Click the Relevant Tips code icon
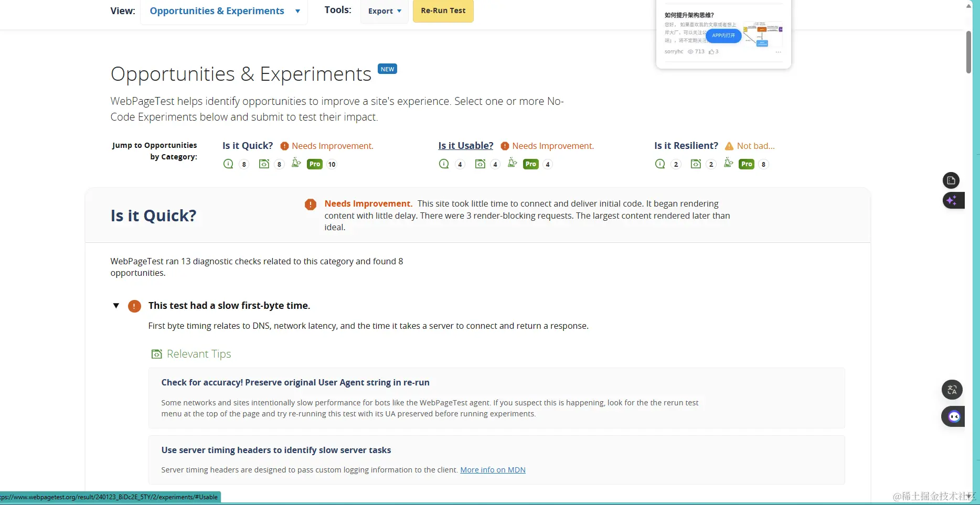Viewport: 980px width, 505px height. (156, 354)
